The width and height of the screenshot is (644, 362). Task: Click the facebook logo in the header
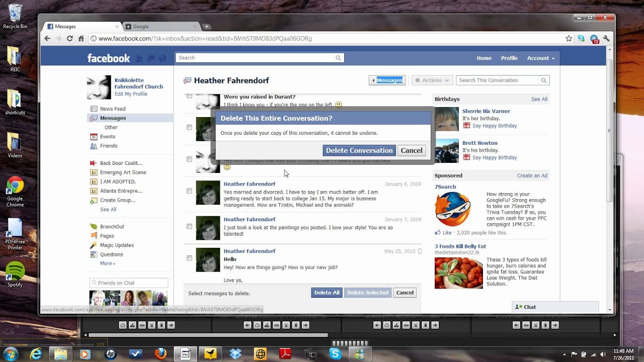pyautogui.click(x=108, y=58)
